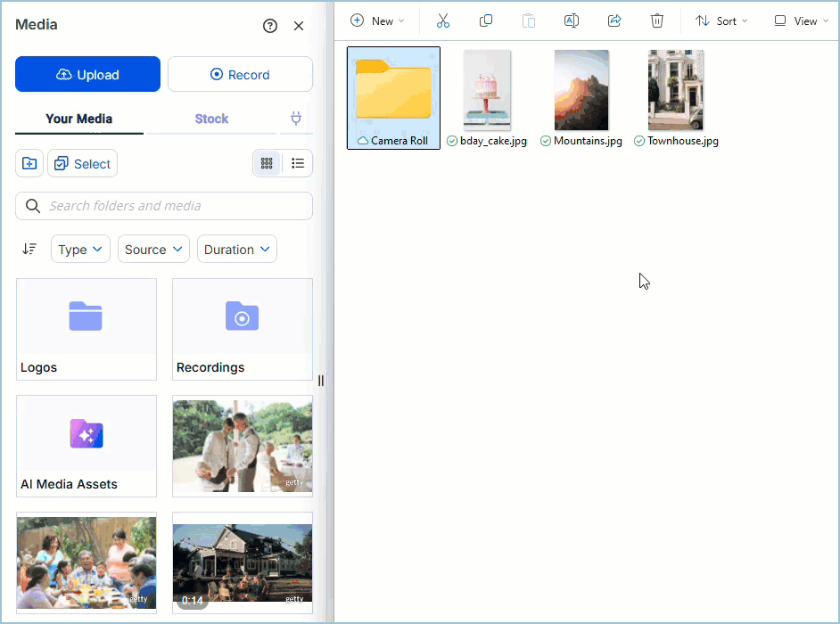This screenshot has width=840, height=624.
Task: Open the create new folder icon
Action: click(29, 163)
